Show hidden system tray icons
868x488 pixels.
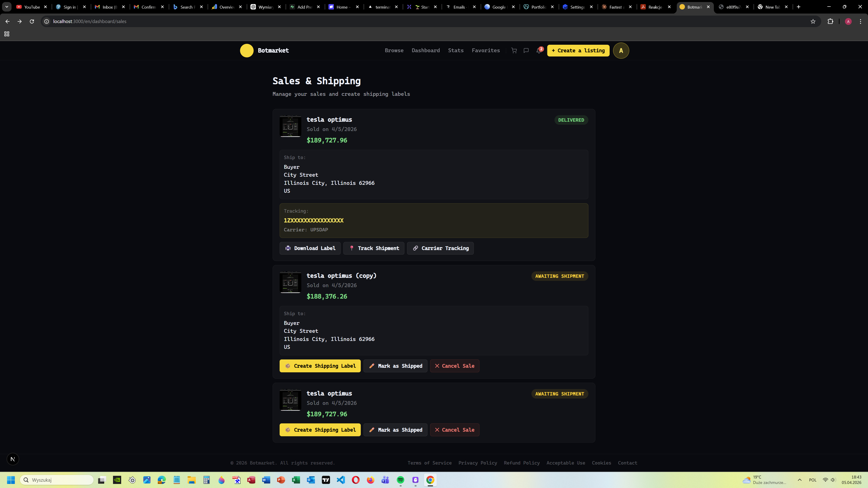tap(800, 480)
